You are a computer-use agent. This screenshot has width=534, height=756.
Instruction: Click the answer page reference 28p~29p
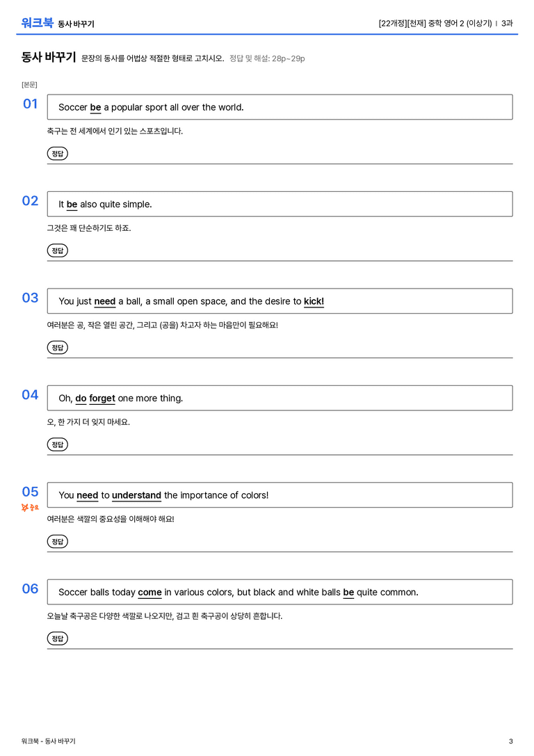tap(288, 58)
